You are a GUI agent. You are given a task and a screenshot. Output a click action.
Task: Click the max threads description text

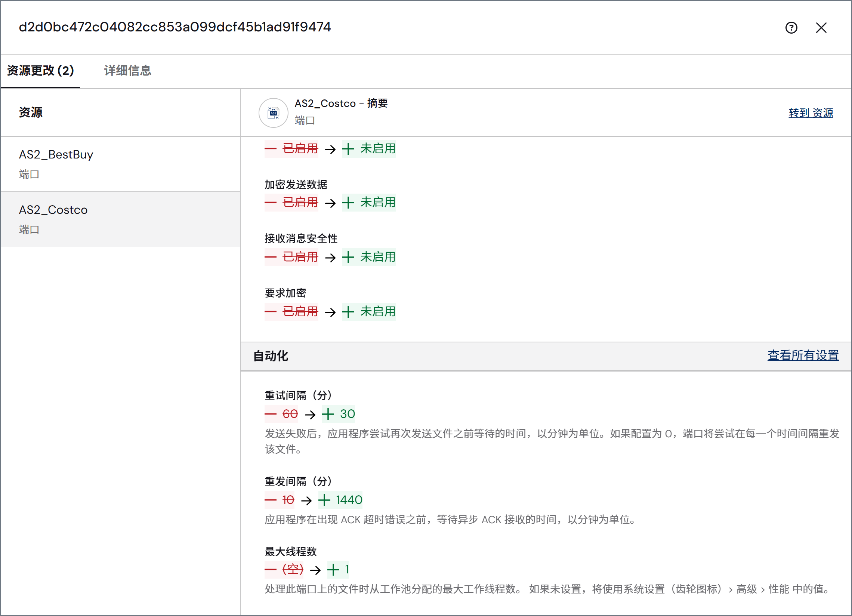(x=547, y=589)
